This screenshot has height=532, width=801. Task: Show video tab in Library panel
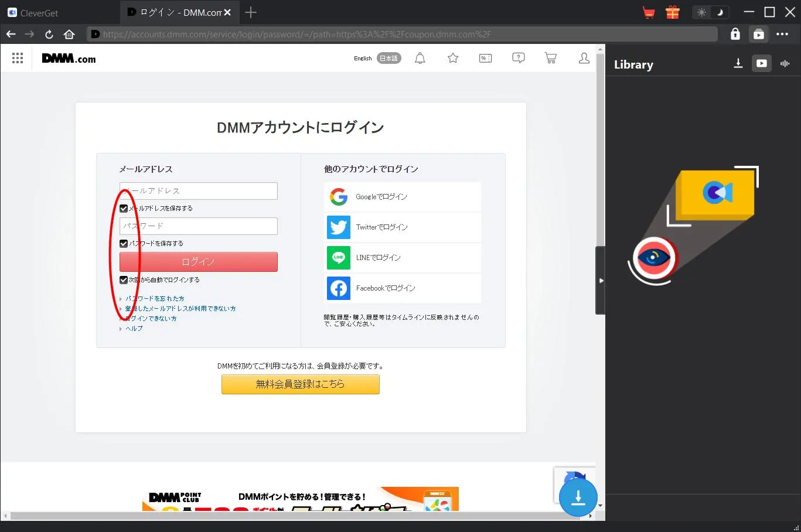click(x=761, y=63)
